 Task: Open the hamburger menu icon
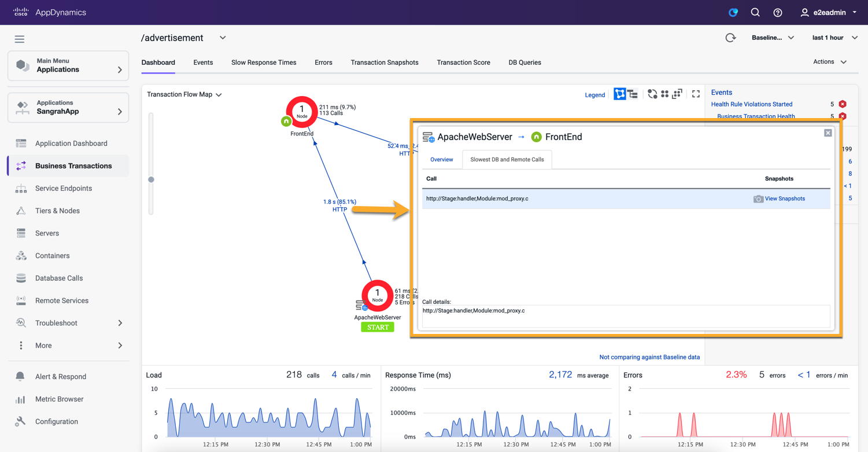pos(20,39)
